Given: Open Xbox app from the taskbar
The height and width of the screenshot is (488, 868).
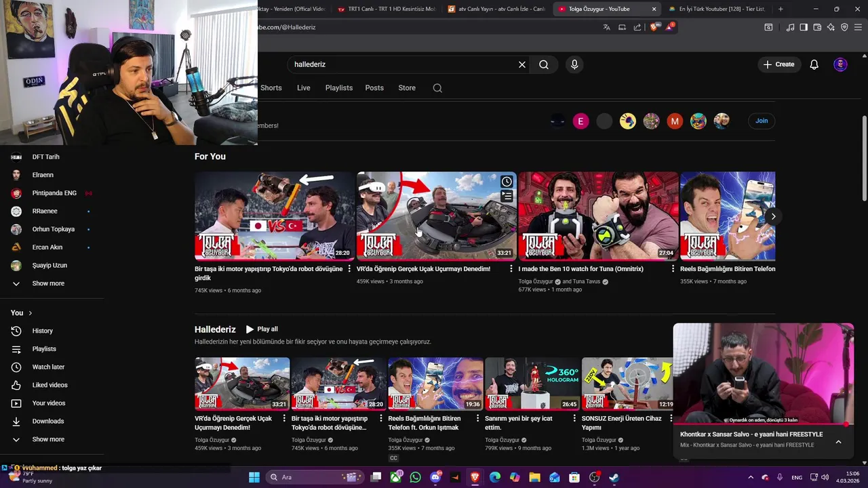Looking at the screenshot, I should [396, 477].
